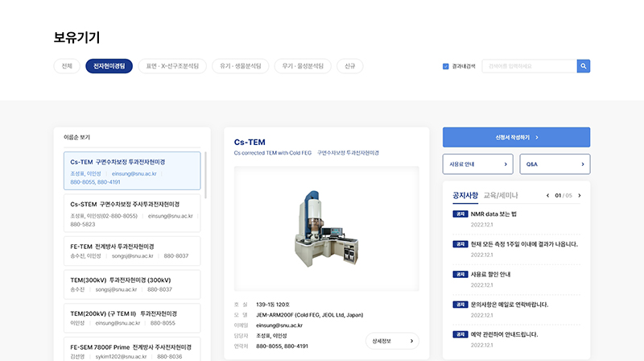Click songsj@snu.ac.kr in the FE-TEM row
Screen dimensions: 644x361
[132, 255]
